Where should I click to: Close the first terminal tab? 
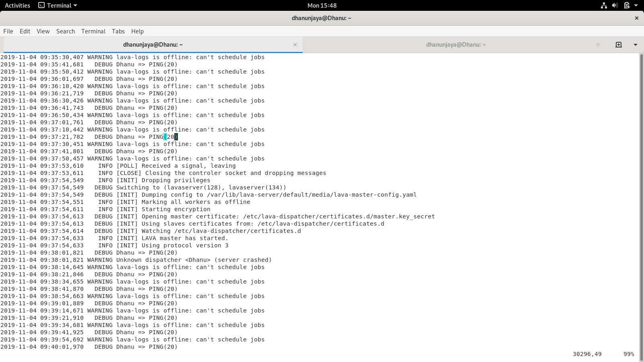point(295,45)
